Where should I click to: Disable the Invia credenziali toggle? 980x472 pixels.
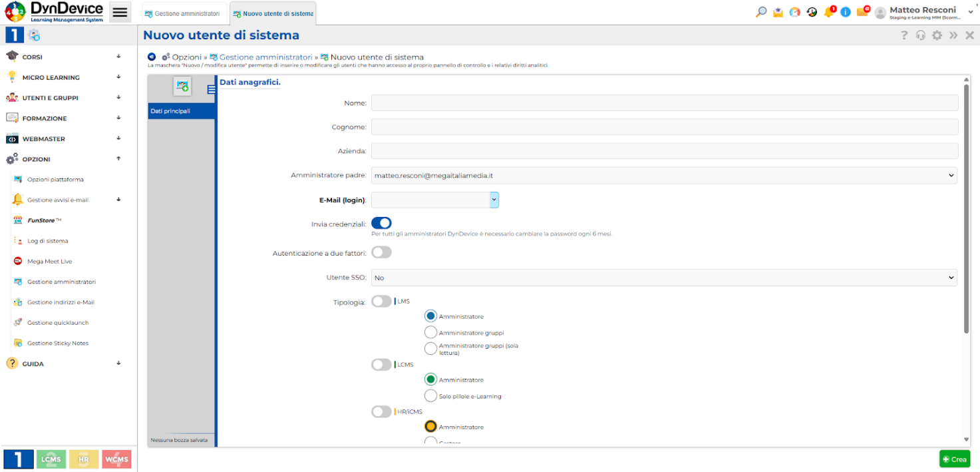coord(381,223)
